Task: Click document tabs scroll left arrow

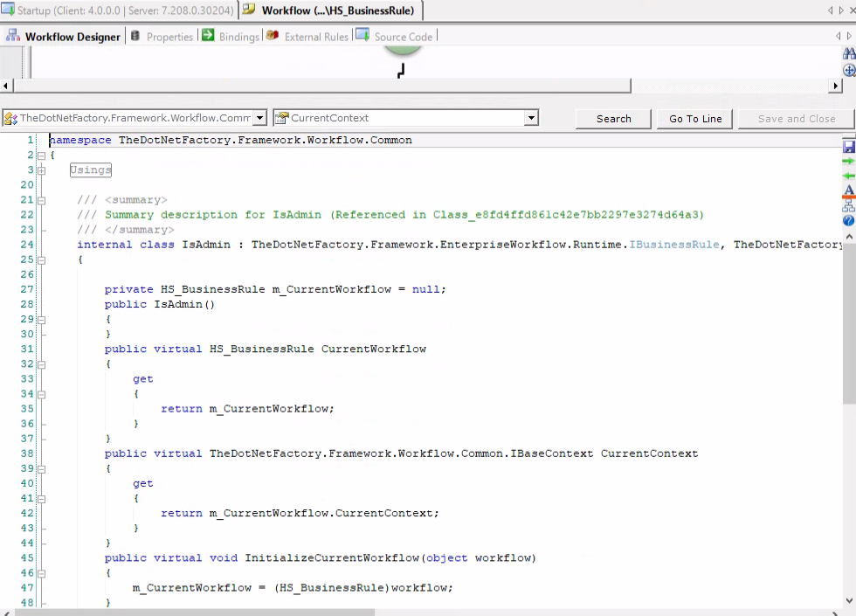Action: click(831, 10)
